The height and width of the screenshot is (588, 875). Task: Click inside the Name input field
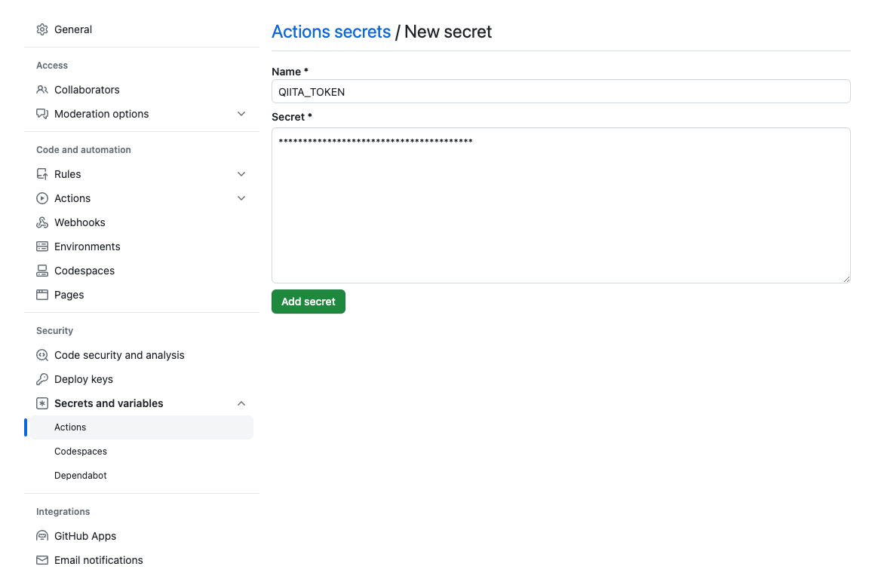click(x=560, y=91)
